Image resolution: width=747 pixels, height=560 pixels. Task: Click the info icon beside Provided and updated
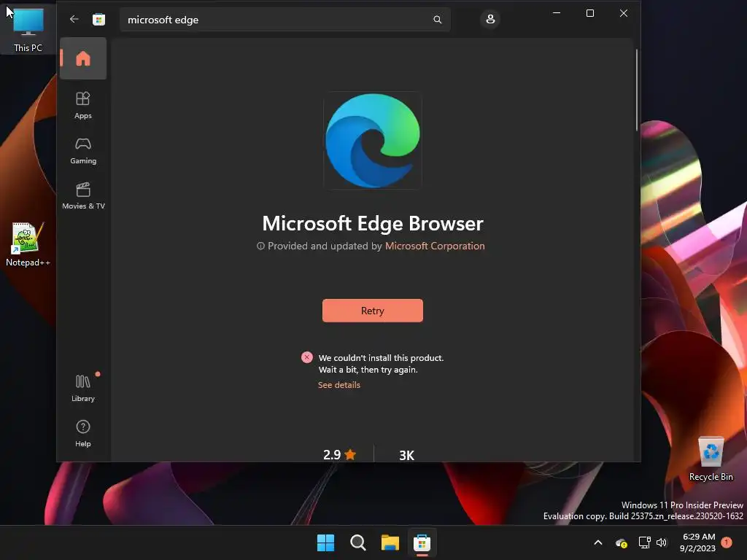(260, 246)
